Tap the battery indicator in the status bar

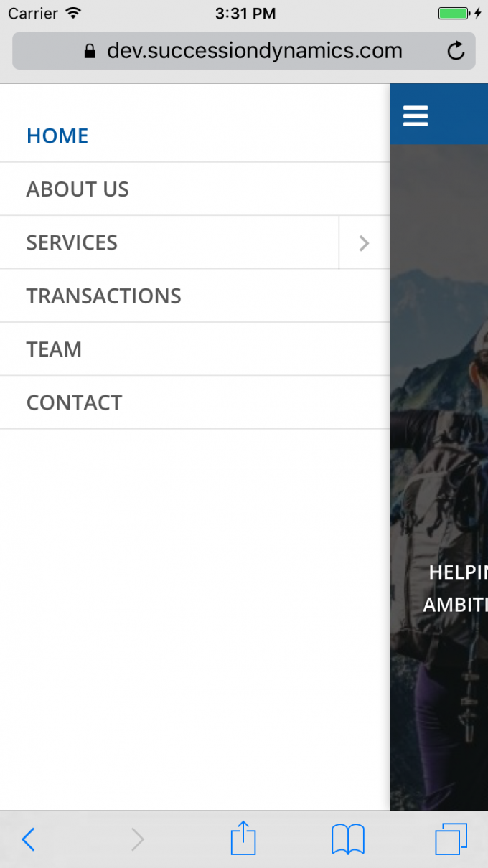click(454, 14)
